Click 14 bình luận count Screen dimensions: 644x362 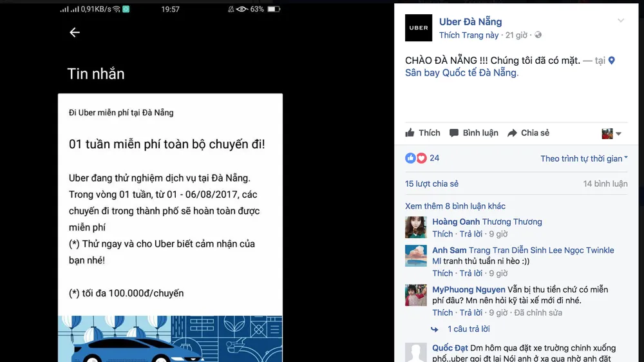pos(605,184)
